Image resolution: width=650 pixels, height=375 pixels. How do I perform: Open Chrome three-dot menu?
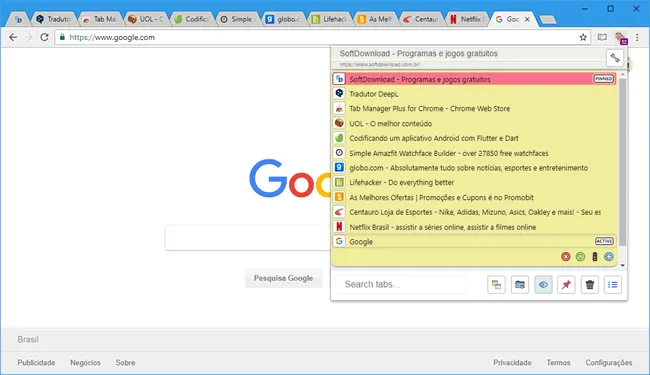click(x=637, y=37)
